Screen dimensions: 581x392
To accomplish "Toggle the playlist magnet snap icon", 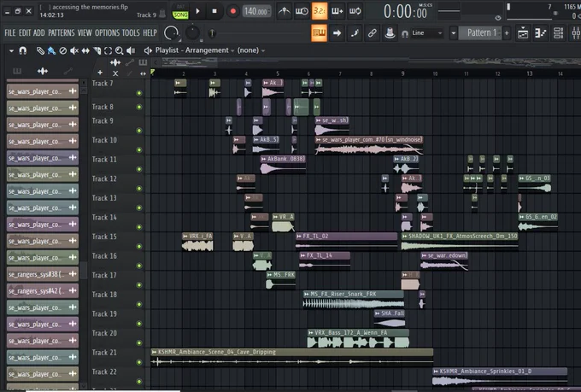I will point(22,50).
